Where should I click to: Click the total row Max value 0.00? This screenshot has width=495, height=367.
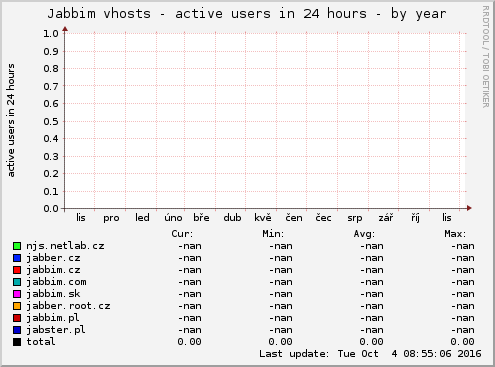(x=462, y=342)
